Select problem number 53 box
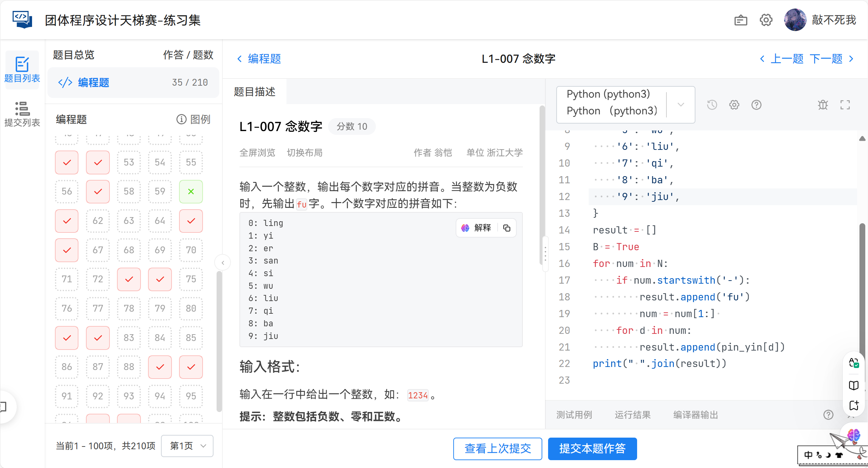Image resolution: width=868 pixels, height=468 pixels. (x=129, y=162)
